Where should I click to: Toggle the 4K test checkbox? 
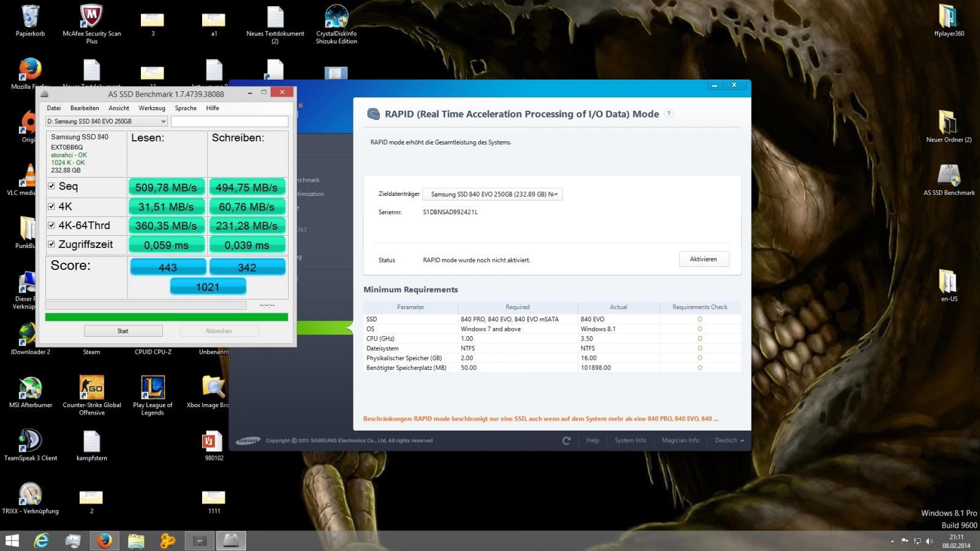pos(51,206)
